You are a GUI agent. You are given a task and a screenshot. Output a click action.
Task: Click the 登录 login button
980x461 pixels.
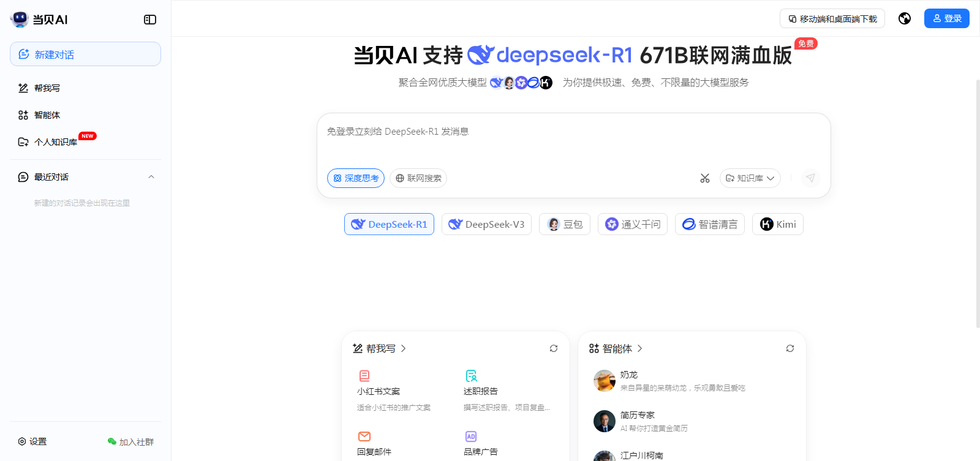click(x=946, y=18)
